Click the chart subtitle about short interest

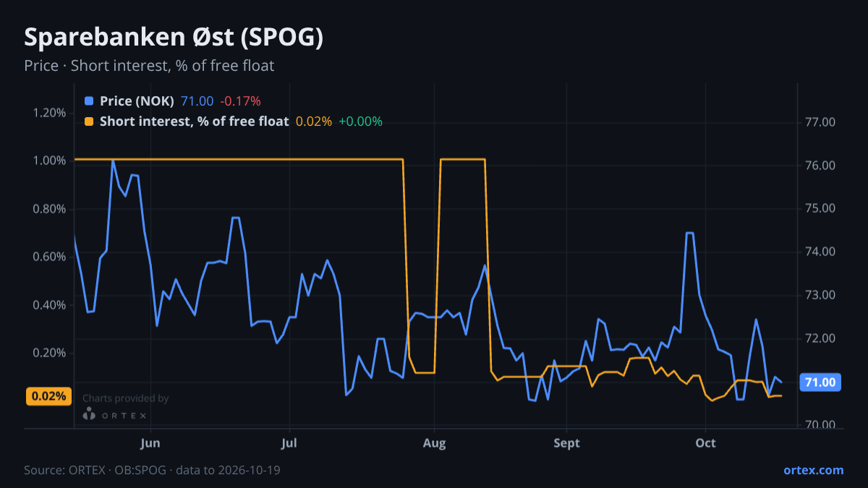click(x=149, y=66)
